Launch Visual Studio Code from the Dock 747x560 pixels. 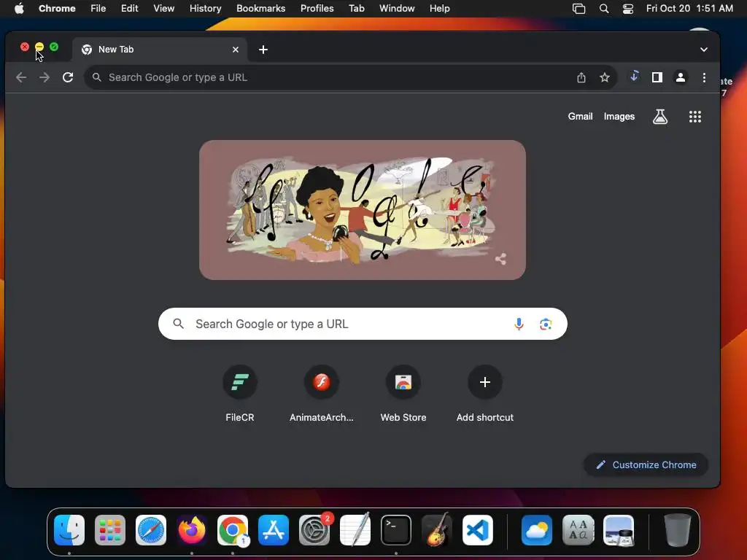[x=478, y=530]
